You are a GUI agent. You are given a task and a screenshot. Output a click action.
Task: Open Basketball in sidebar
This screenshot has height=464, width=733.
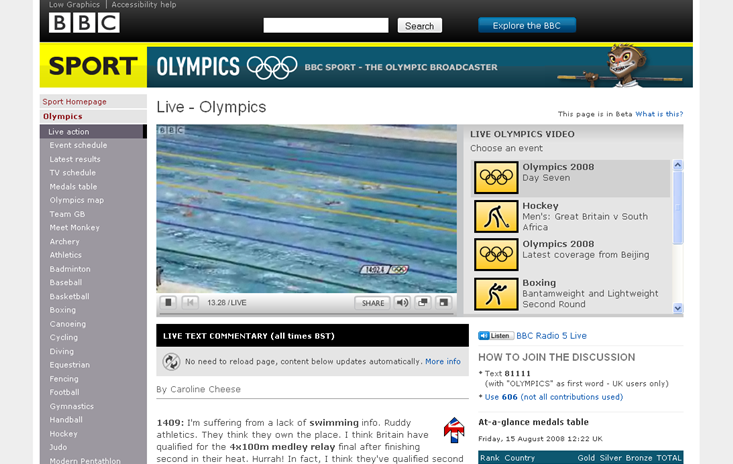69,297
